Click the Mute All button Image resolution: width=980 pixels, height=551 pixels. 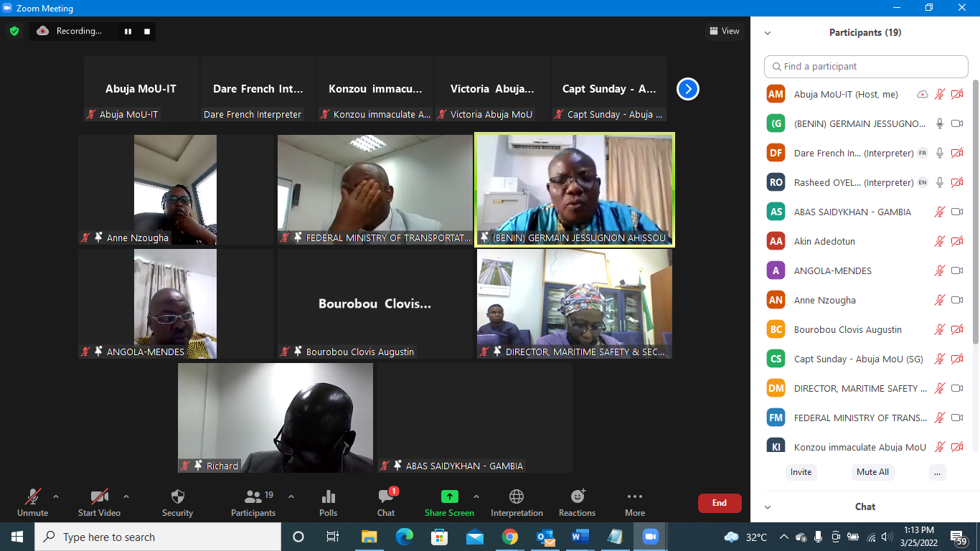pos(872,472)
